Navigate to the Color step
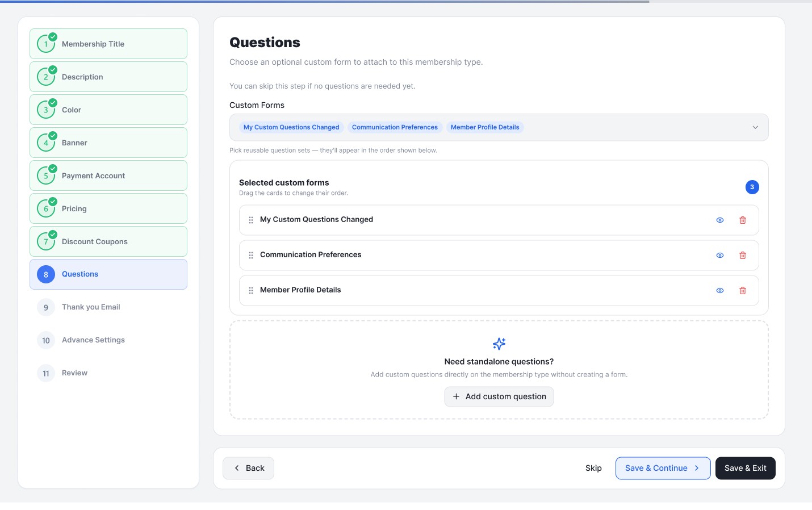The image size is (812, 510). (x=108, y=110)
